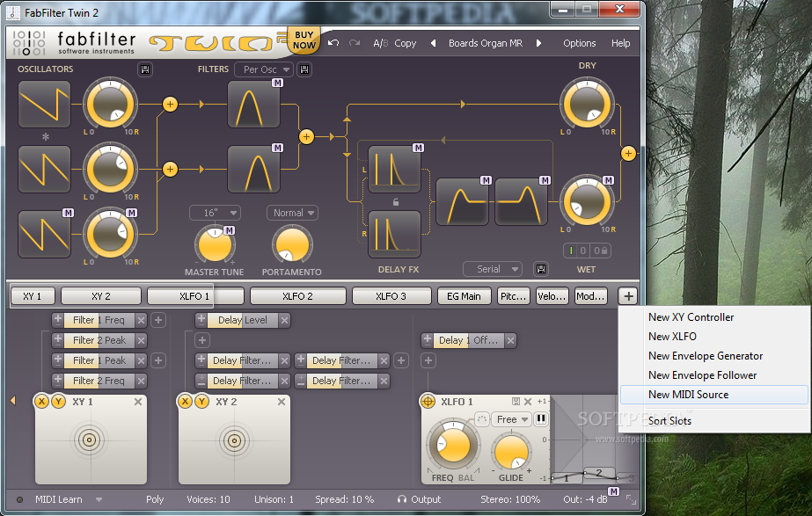Select the first delay filter shape

(463, 202)
